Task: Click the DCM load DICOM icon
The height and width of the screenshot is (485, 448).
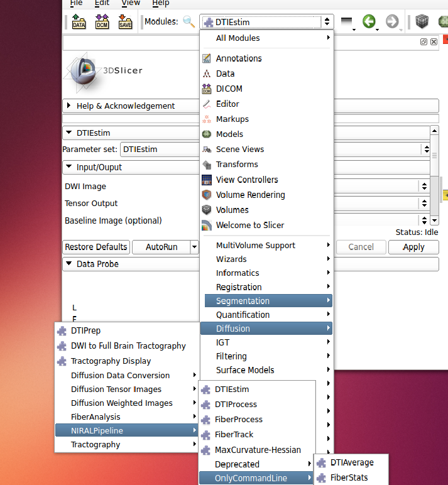Action: coord(102,23)
